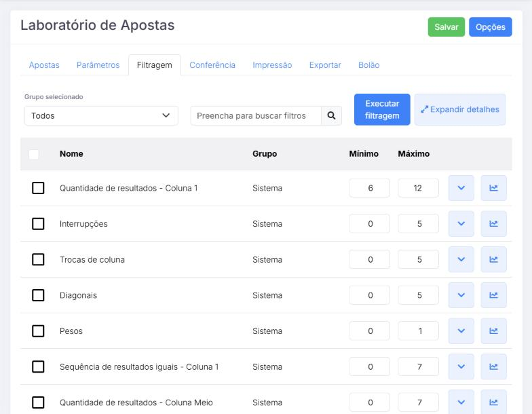532x414 pixels.
Task: Open the Parâmetros tab
Action: click(x=98, y=65)
